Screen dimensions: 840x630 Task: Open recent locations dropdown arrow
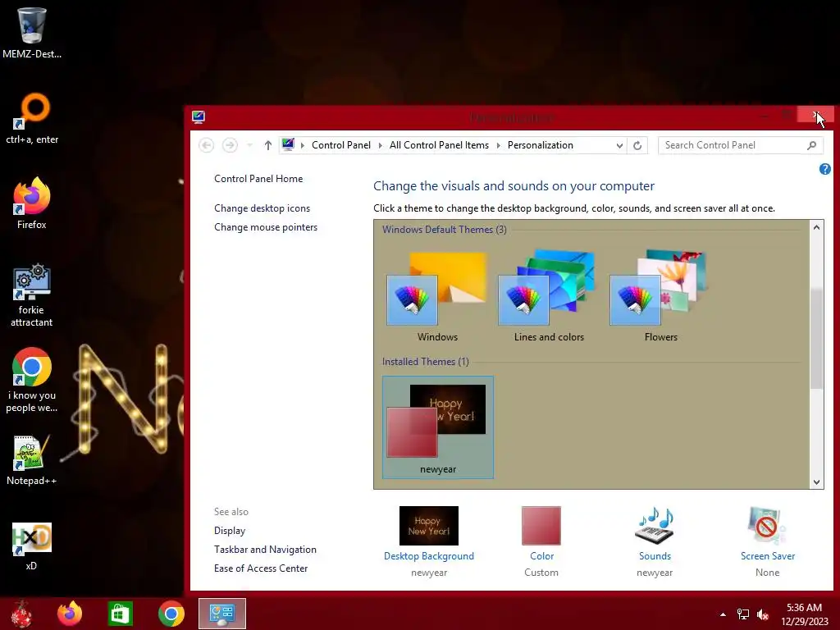(249, 145)
